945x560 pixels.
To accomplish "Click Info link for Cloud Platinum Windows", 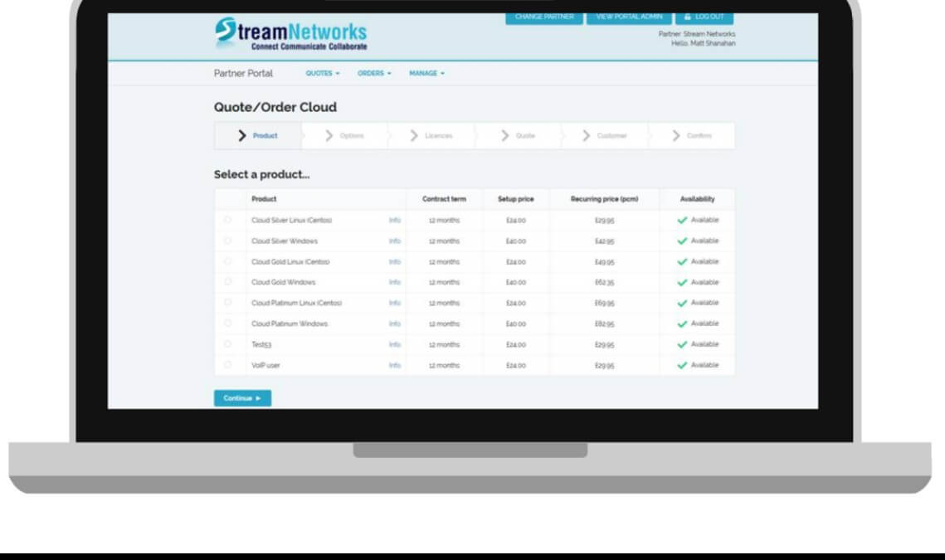I will click(395, 324).
